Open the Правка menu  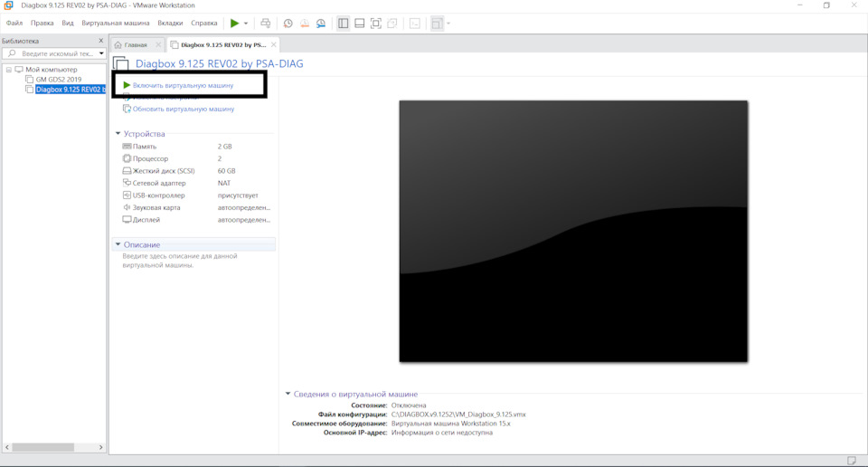[x=42, y=24]
